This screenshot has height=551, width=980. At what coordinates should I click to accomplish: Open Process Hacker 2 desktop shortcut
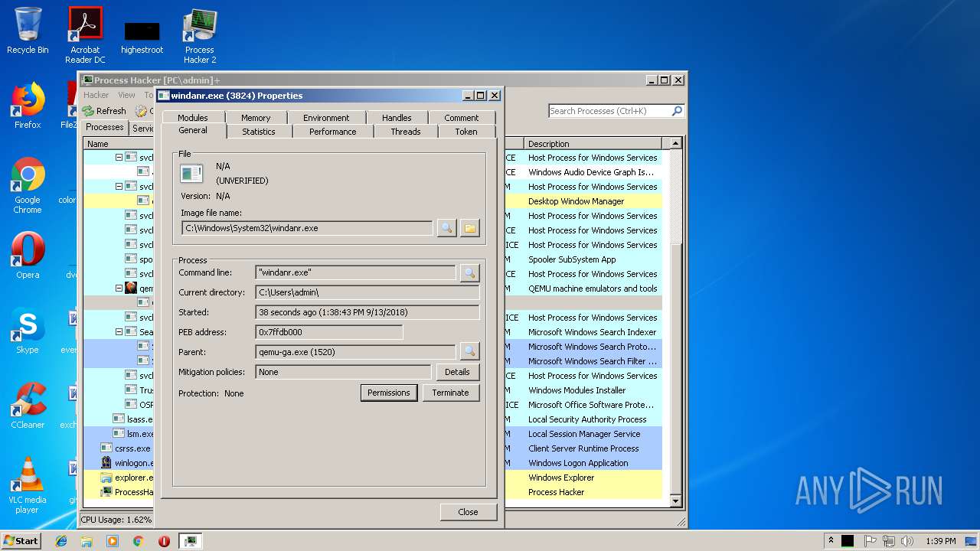coord(199,35)
